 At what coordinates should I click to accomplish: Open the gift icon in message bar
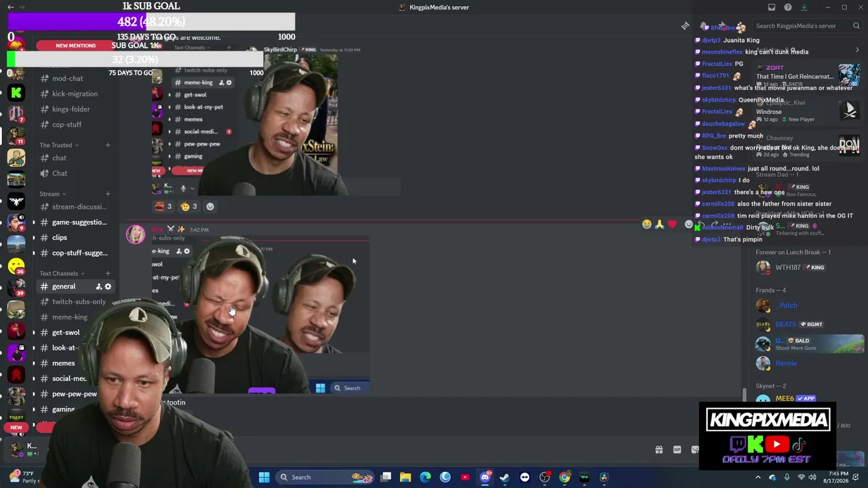658,449
